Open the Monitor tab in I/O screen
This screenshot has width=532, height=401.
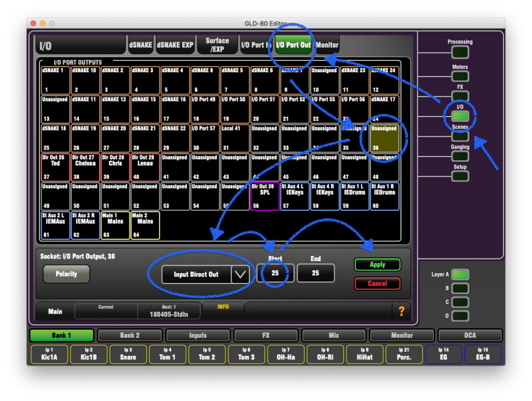pyautogui.click(x=327, y=45)
